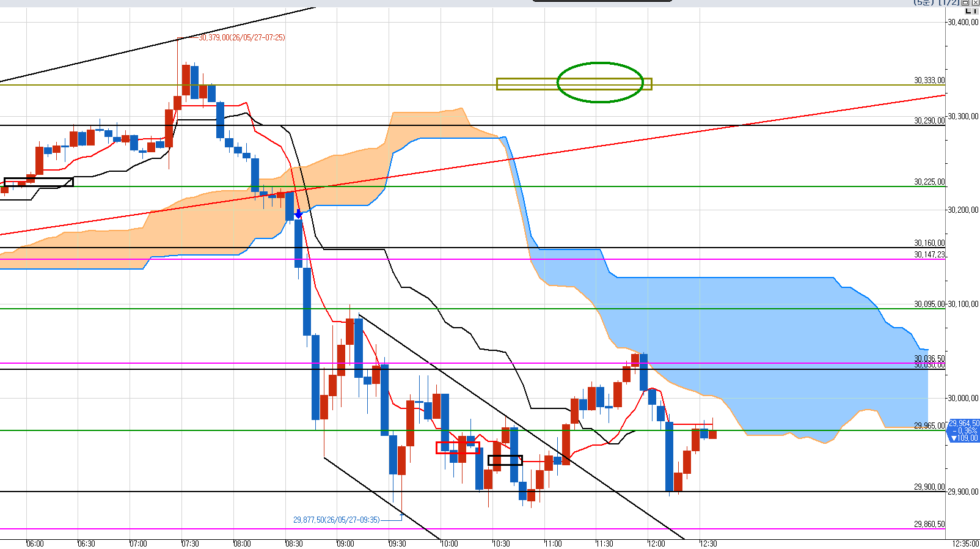
Task: Click the 30,000.00 price axis label
Action: 963,398
